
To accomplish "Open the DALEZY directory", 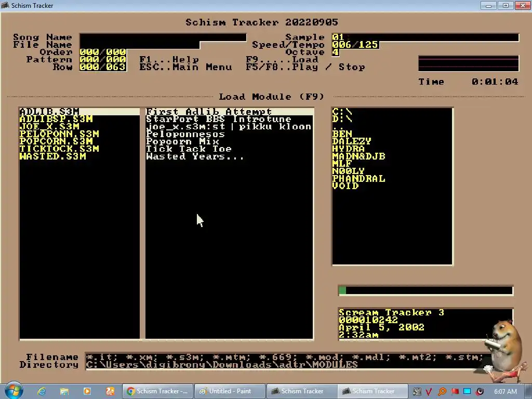I will (352, 141).
